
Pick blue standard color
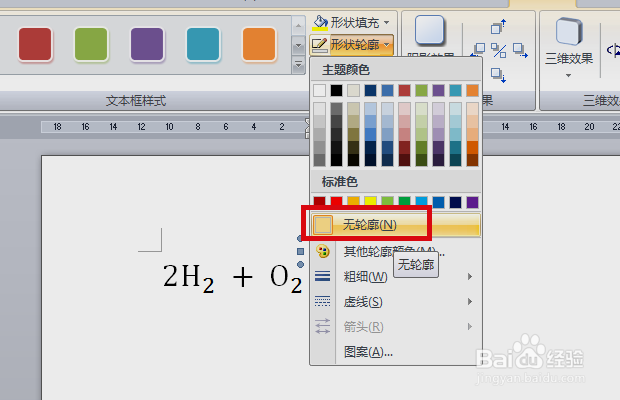click(439, 201)
